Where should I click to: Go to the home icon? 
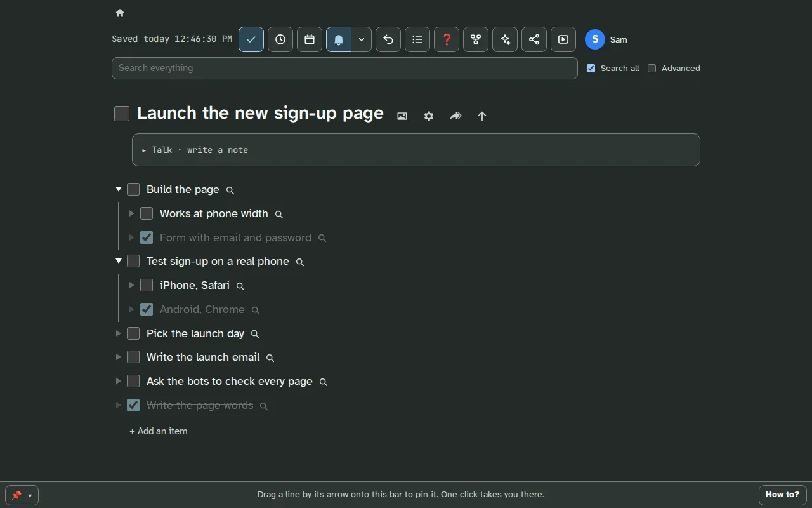click(120, 13)
